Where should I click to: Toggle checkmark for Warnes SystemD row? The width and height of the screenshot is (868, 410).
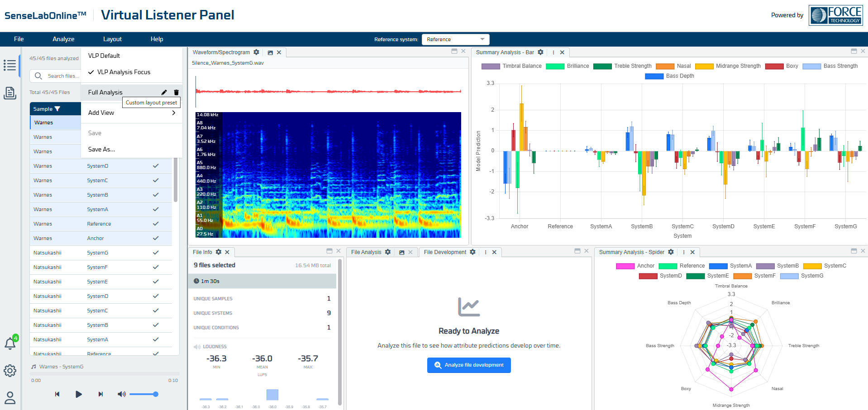(156, 166)
